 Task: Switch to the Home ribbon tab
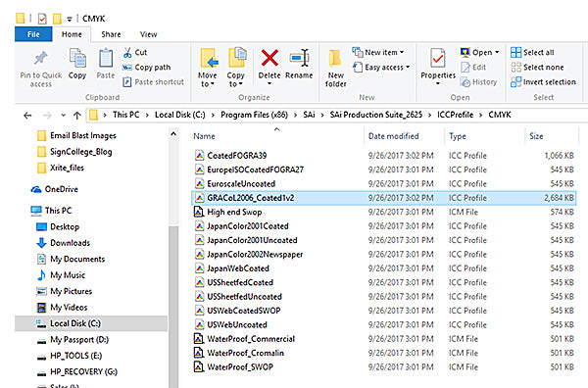click(72, 34)
